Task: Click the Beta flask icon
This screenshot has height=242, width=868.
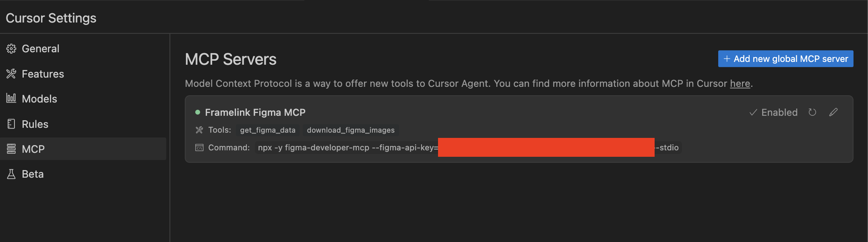Action: pos(11,174)
